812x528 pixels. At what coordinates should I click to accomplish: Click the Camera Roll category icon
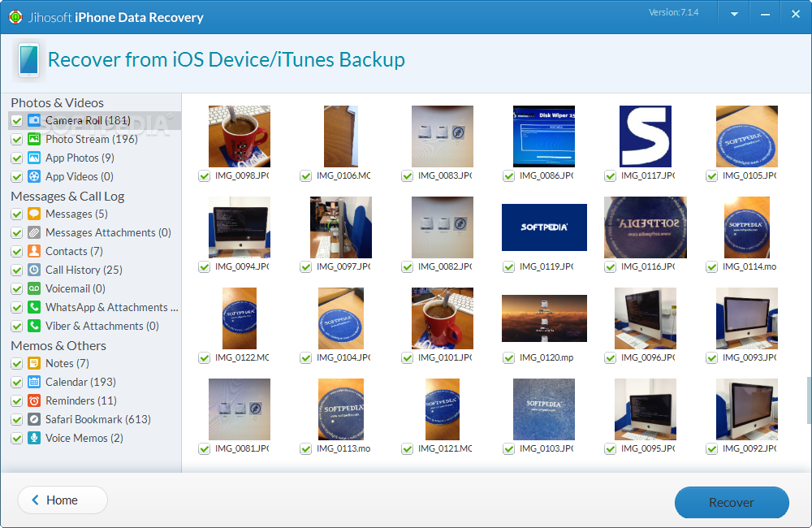tap(34, 120)
